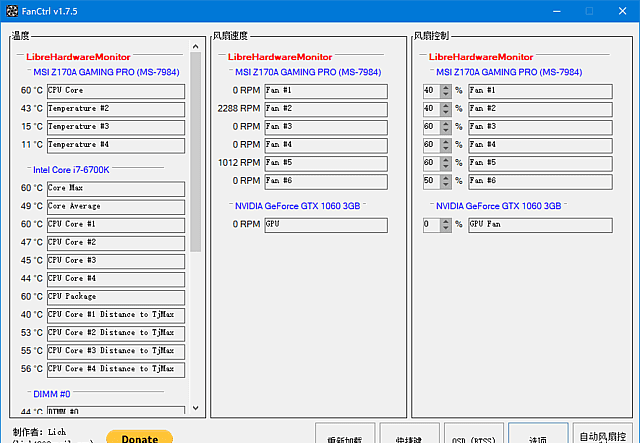The height and width of the screenshot is (443, 640).
Task: Click the 自动风扇控制 auto fan control button
Action: coord(603,434)
